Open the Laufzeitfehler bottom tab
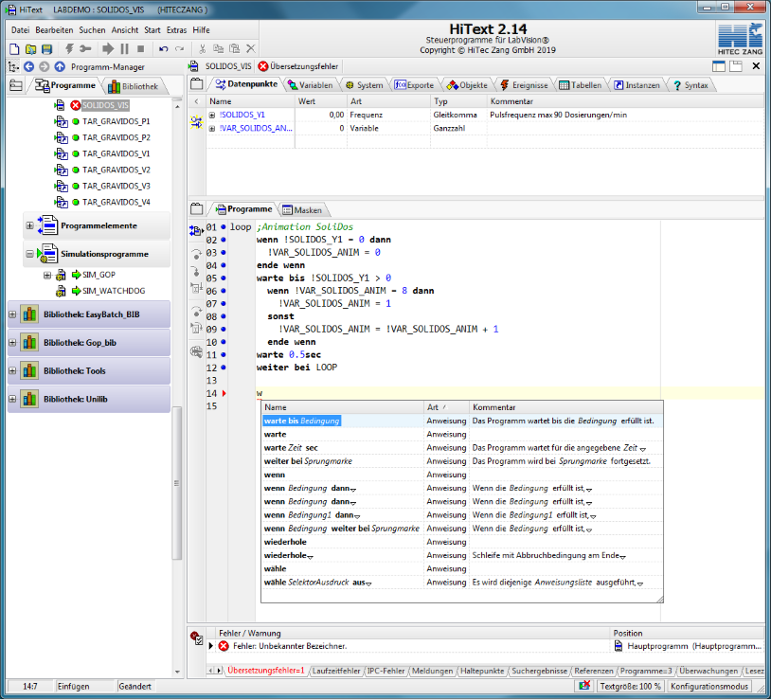 coord(336,671)
